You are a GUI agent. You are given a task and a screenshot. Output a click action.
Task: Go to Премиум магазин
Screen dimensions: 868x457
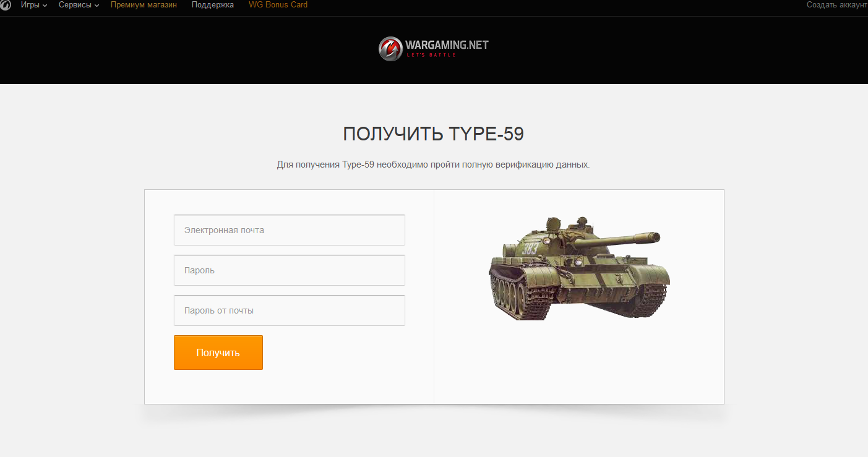pyautogui.click(x=144, y=5)
